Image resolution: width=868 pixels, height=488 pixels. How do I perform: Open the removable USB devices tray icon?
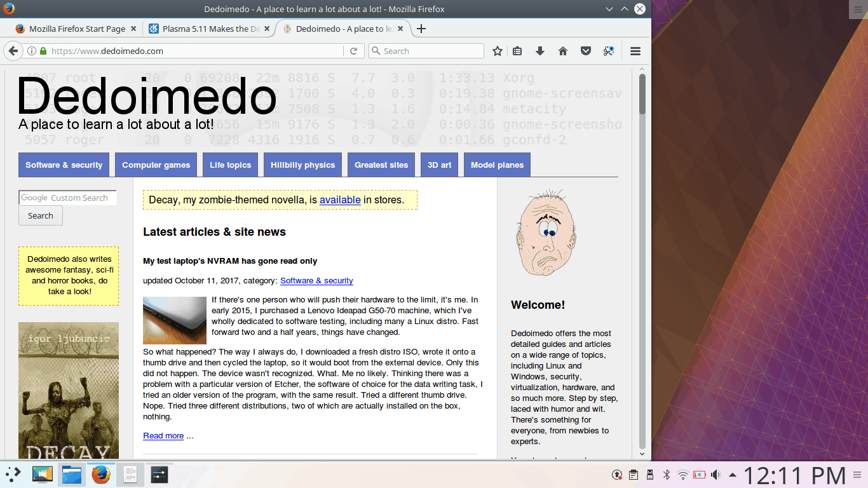650,475
